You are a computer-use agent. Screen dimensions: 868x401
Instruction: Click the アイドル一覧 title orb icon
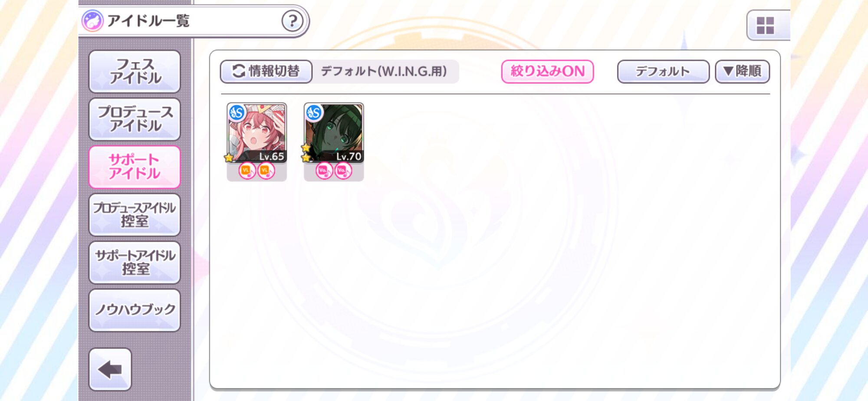tap(93, 20)
